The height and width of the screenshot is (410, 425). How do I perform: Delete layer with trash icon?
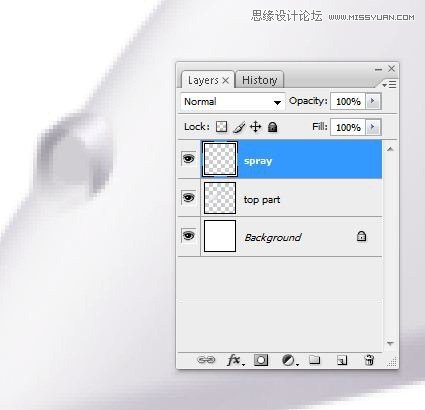369,360
